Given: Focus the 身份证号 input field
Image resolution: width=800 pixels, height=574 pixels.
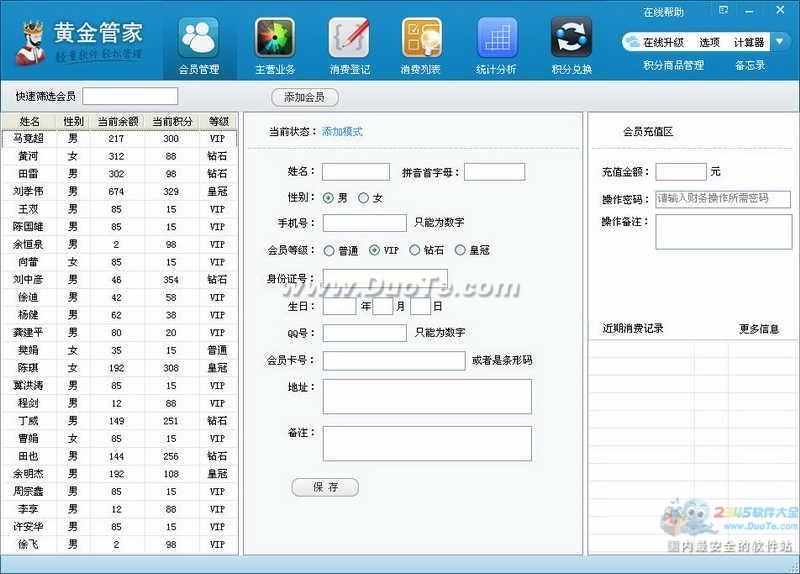Looking at the screenshot, I should 385,278.
